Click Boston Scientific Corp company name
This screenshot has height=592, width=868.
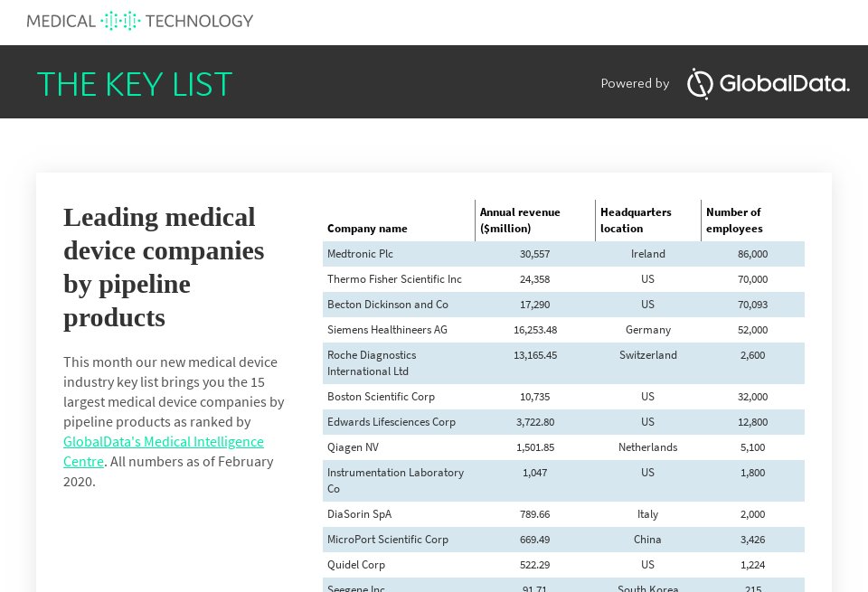tap(381, 397)
